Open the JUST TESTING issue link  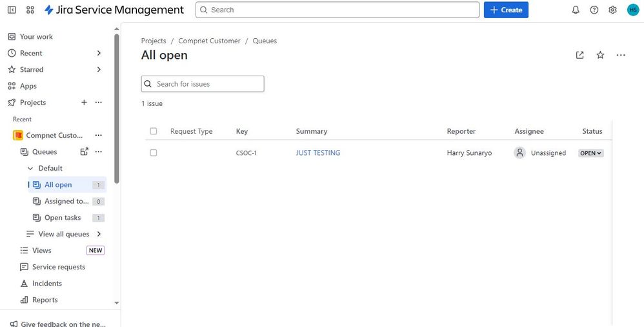click(318, 153)
